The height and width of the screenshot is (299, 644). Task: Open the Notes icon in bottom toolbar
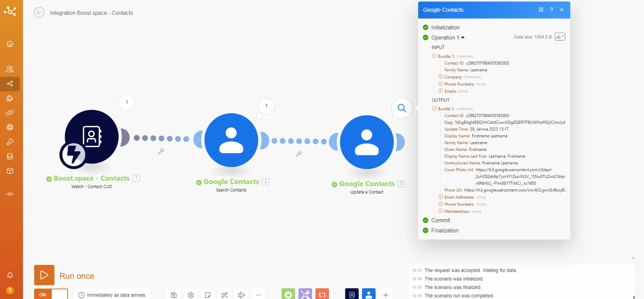(x=208, y=295)
